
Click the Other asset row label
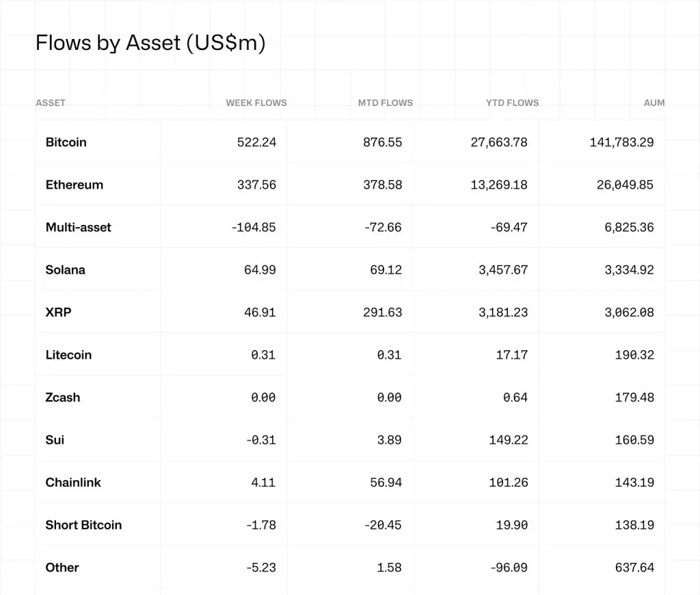point(62,568)
